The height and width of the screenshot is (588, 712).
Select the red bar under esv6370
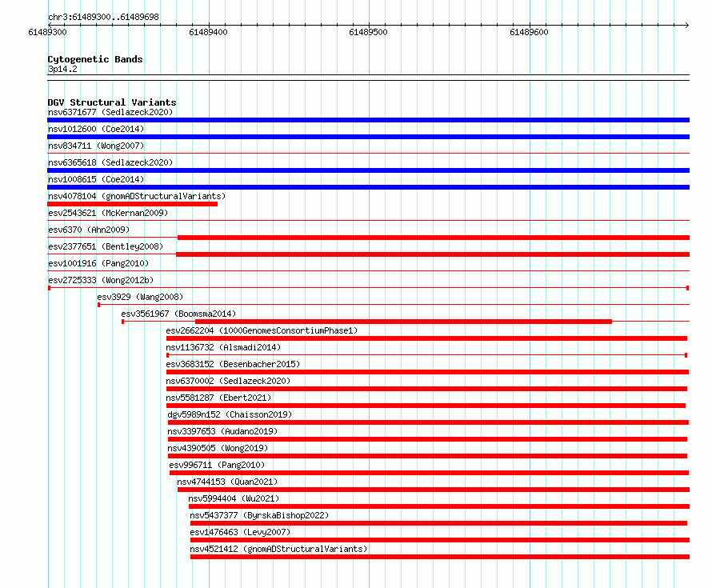click(434, 238)
